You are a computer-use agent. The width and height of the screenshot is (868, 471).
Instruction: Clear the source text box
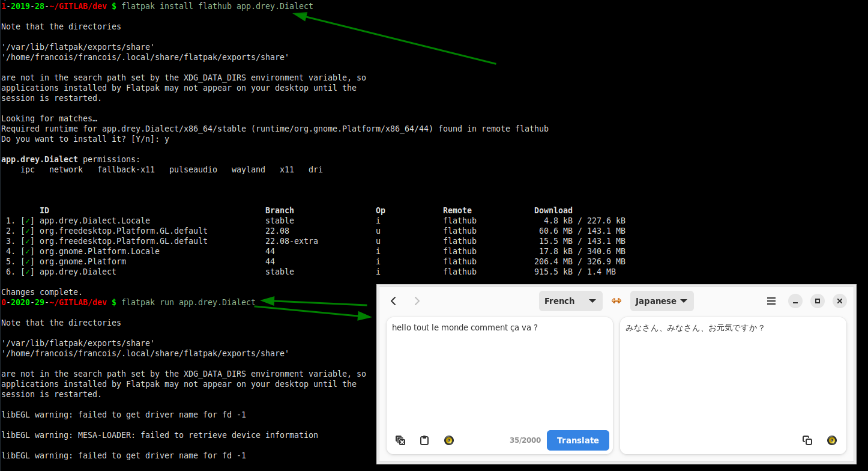tap(400, 440)
